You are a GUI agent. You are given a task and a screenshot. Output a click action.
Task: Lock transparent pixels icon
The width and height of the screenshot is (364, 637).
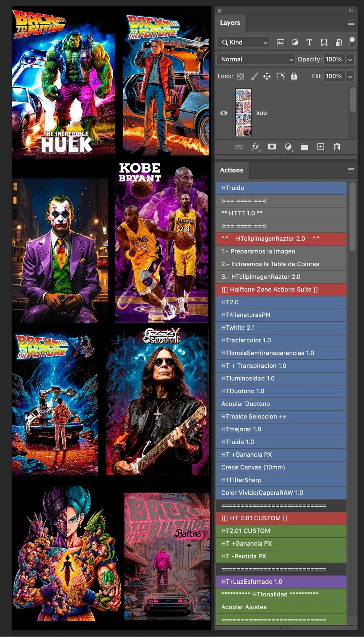point(240,76)
